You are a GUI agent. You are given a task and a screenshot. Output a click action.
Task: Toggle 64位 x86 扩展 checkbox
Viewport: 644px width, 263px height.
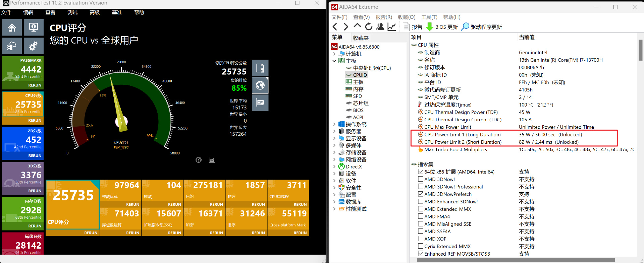pos(421,172)
